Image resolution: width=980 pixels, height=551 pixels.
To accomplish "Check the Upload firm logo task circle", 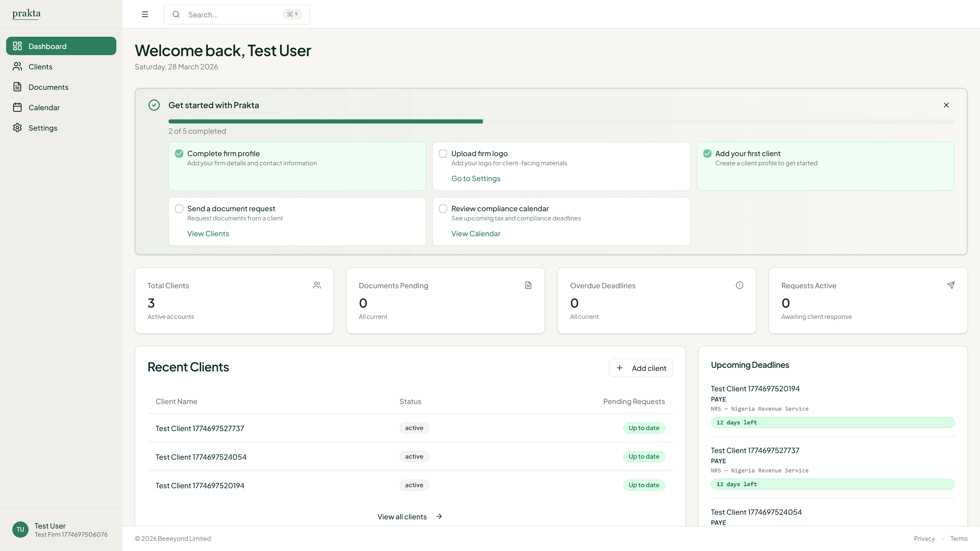I will [x=443, y=153].
